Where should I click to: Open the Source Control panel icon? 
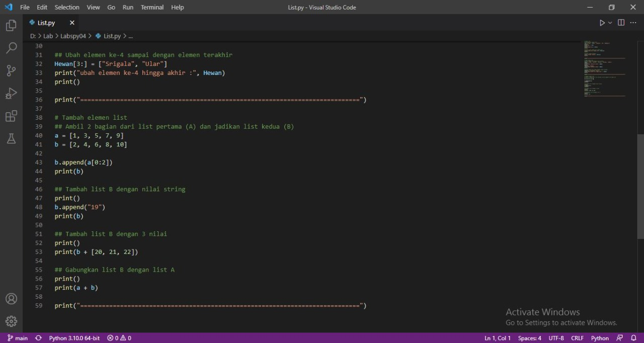(x=11, y=70)
